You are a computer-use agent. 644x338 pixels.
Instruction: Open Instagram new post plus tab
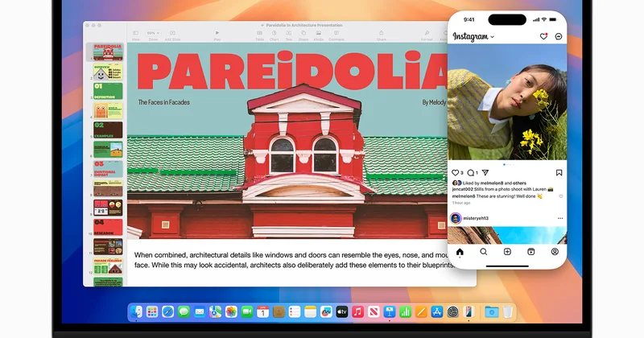pos(507,252)
